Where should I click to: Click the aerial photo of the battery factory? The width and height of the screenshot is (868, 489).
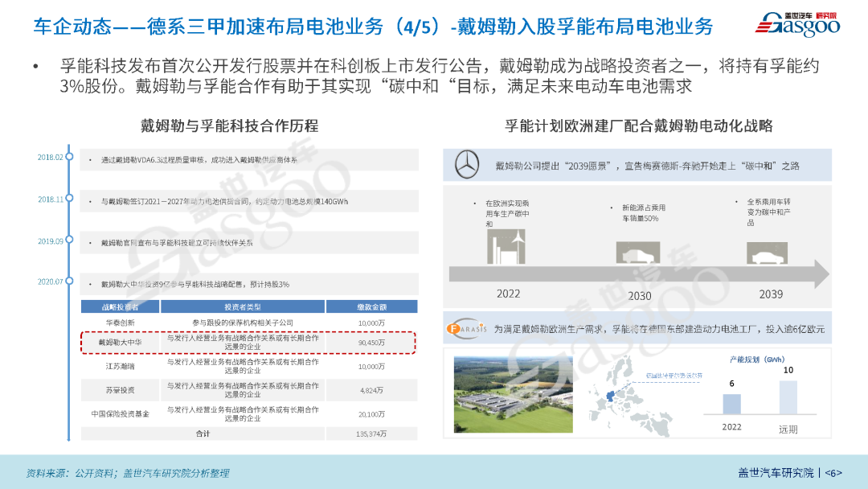click(x=513, y=394)
